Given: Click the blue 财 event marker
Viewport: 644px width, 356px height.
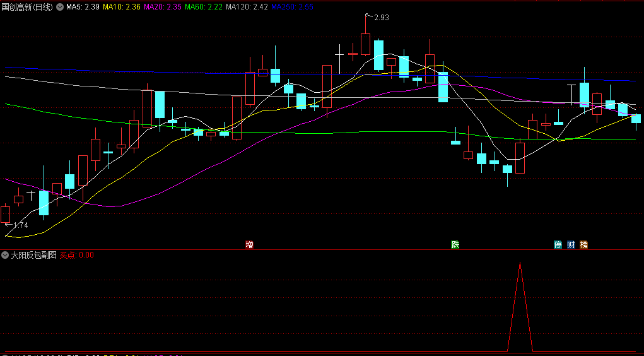Looking at the screenshot, I should tap(571, 245).
